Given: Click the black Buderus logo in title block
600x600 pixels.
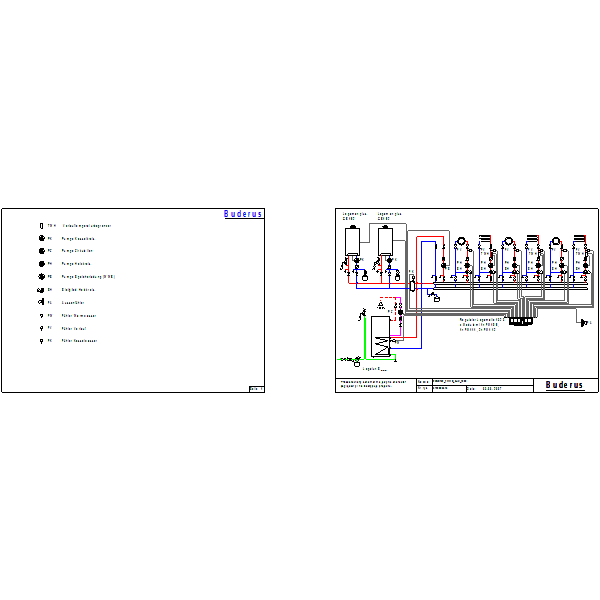Looking at the screenshot, I should [x=565, y=385].
